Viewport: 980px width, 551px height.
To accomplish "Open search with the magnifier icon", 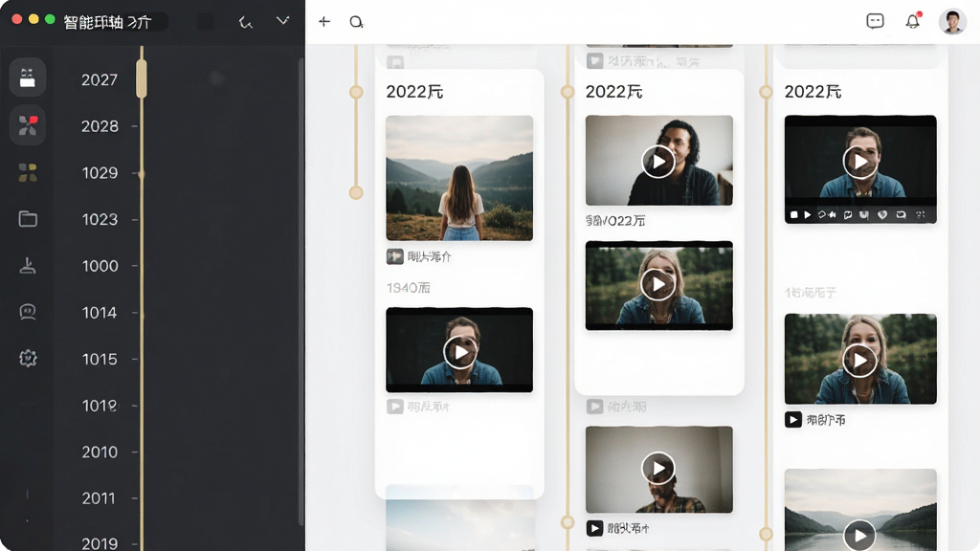I will 356,22.
